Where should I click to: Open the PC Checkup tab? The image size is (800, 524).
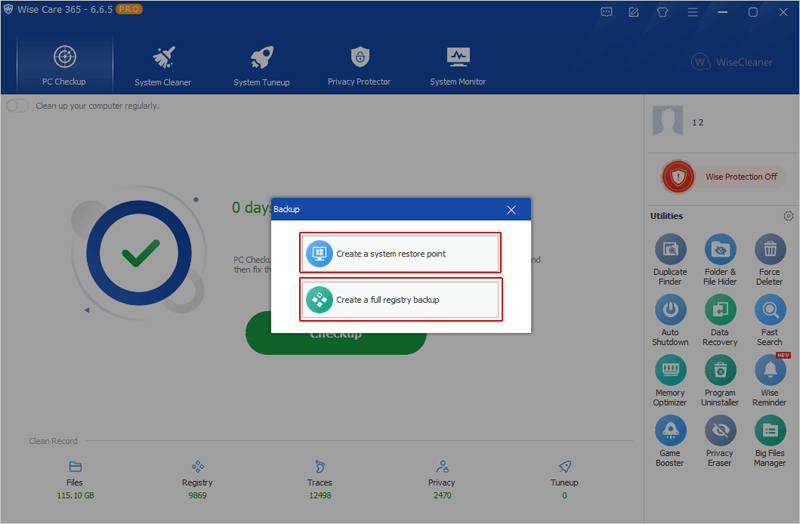[x=64, y=65]
